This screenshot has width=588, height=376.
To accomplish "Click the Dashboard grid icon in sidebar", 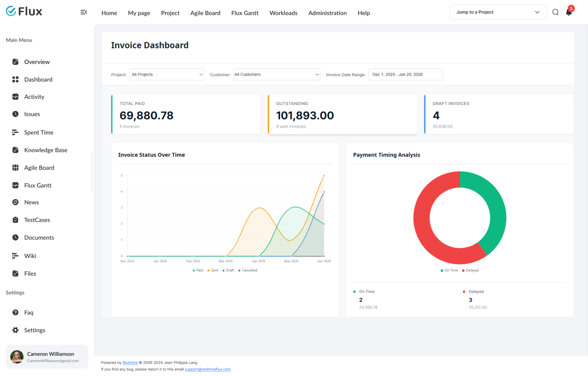I will tap(15, 79).
